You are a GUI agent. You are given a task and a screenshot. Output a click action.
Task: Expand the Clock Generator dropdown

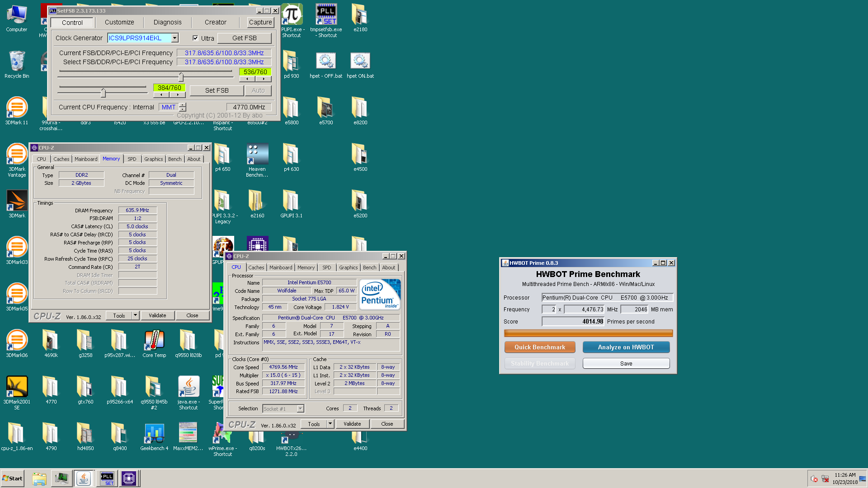(175, 38)
